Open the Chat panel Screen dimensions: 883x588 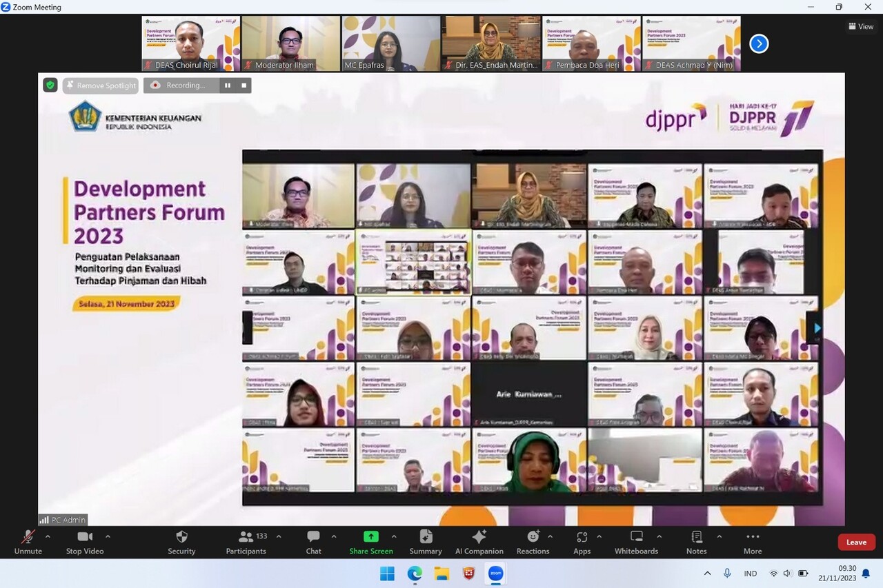[313, 537]
